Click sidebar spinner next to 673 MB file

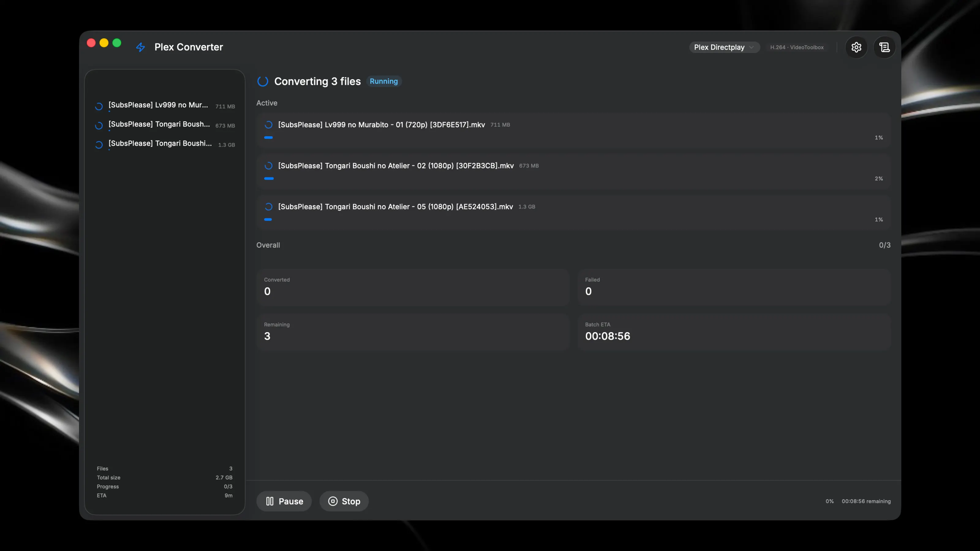pos(99,126)
